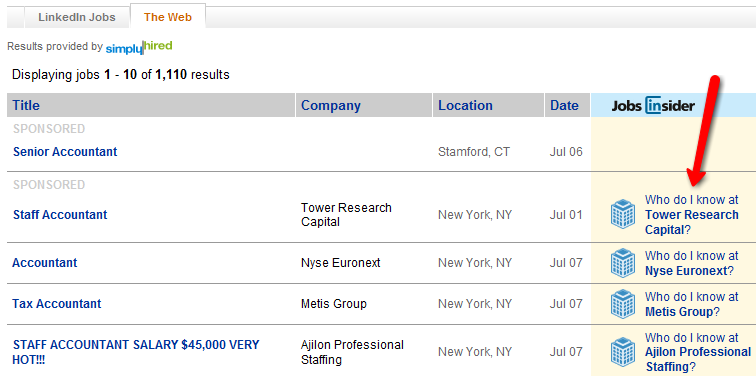Click building icon next to Tower Research Capital

(x=622, y=214)
